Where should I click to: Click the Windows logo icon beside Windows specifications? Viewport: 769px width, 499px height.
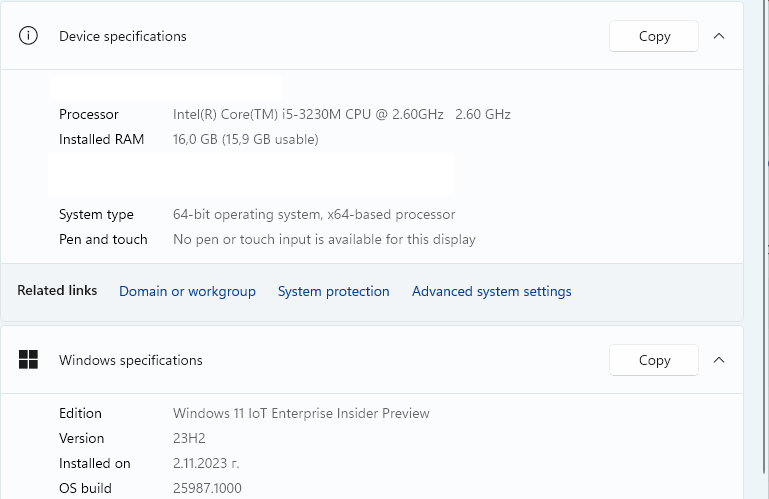tap(28, 360)
